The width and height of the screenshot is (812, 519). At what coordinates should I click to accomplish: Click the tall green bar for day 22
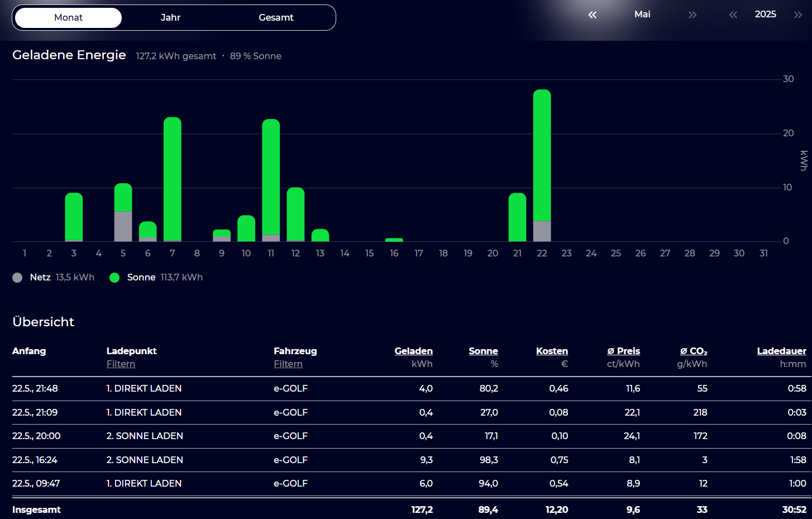point(542,155)
